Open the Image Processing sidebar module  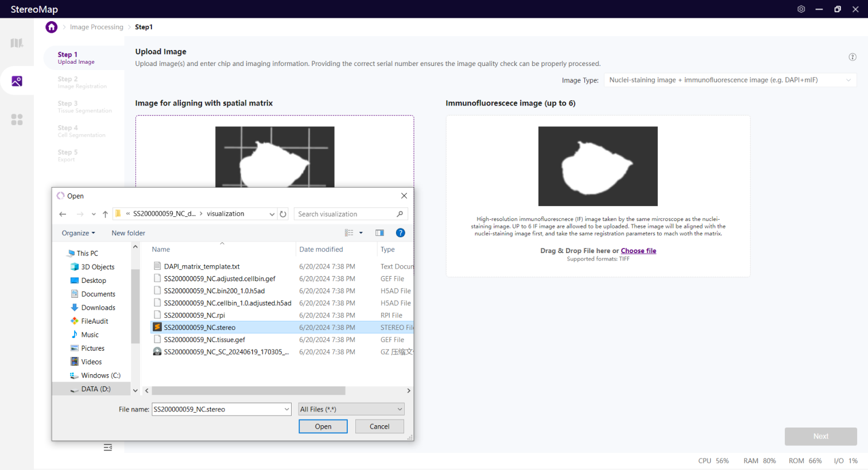pos(17,81)
